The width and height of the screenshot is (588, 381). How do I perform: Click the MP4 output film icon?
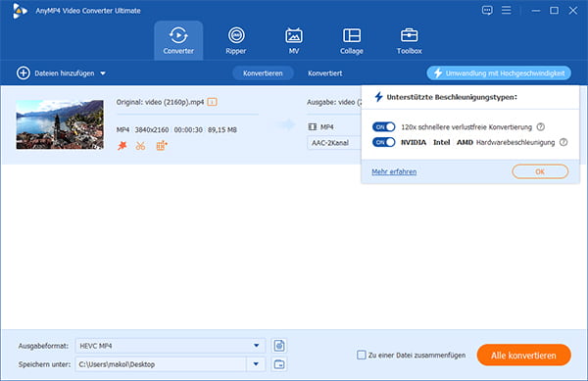(x=312, y=127)
